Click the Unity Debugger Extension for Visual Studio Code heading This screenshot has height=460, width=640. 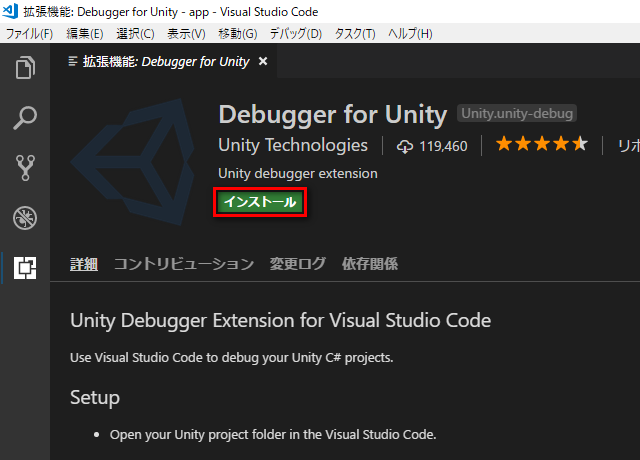280,320
